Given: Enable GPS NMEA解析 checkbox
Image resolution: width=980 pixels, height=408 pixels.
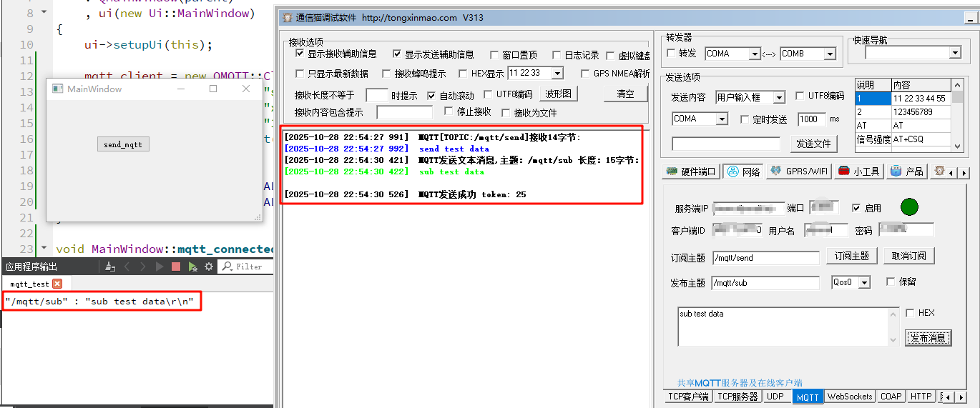Looking at the screenshot, I should [585, 74].
